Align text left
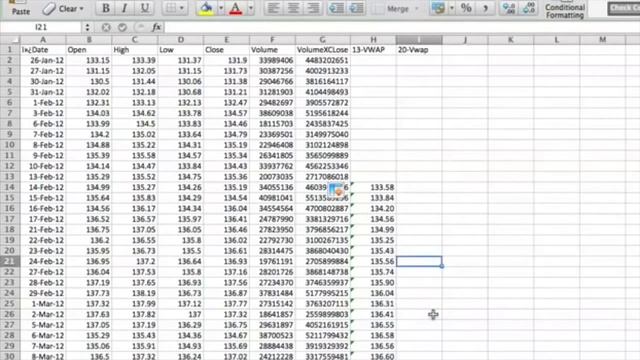The height and width of the screenshot is (360, 640). [x=273, y=8]
